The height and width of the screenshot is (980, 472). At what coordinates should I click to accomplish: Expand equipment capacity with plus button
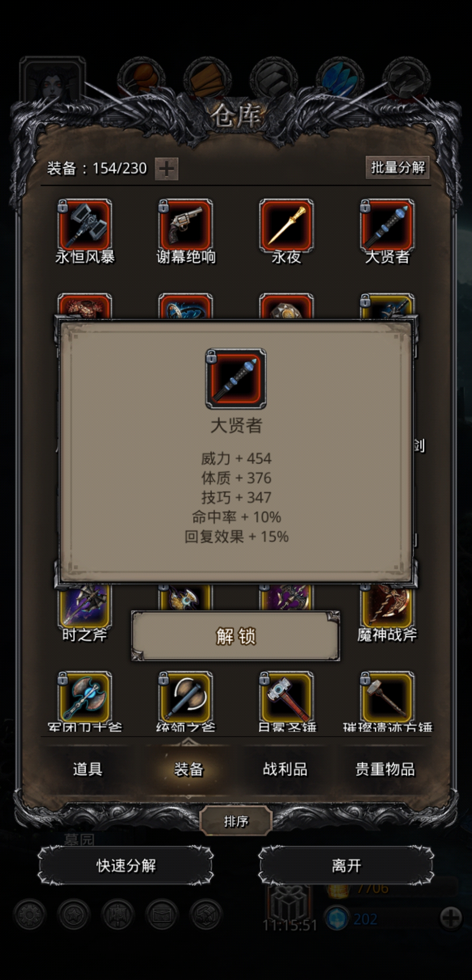click(167, 169)
